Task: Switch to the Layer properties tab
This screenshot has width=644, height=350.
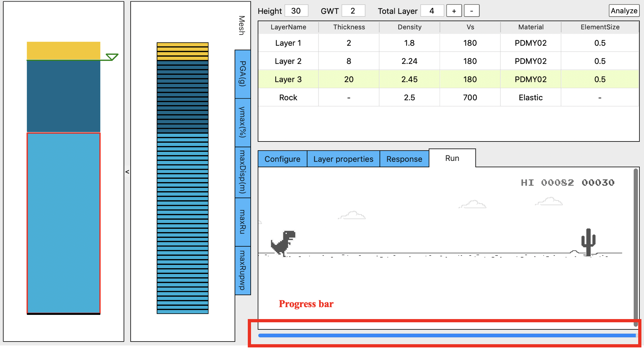Action: [x=342, y=160]
